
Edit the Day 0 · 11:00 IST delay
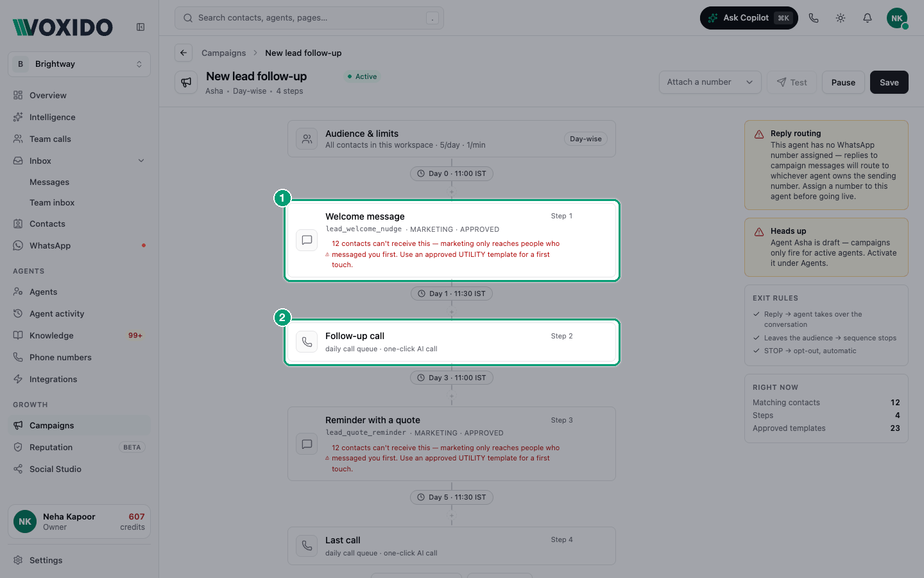452,173
